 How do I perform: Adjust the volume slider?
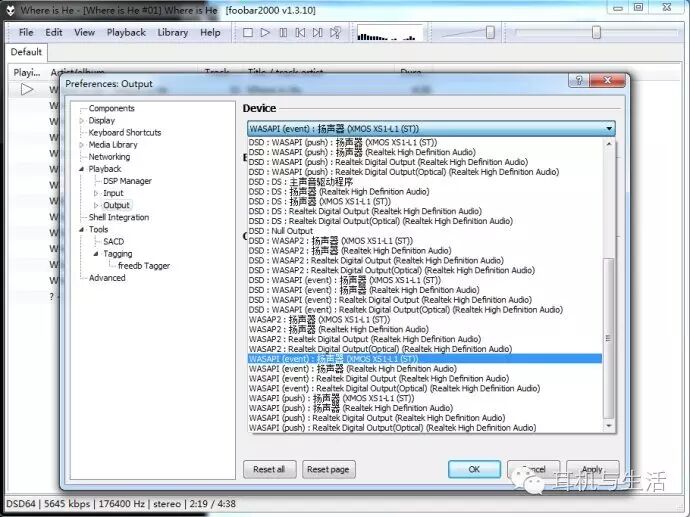click(490, 32)
